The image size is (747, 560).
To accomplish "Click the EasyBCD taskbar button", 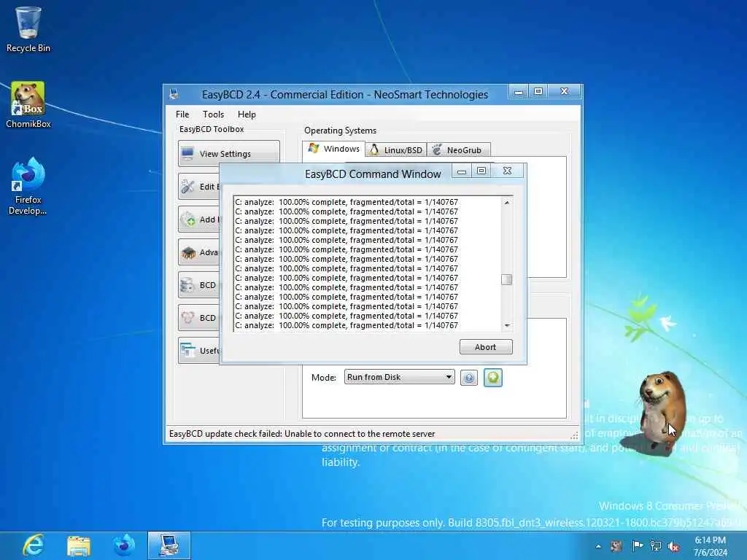I will coord(169,545).
